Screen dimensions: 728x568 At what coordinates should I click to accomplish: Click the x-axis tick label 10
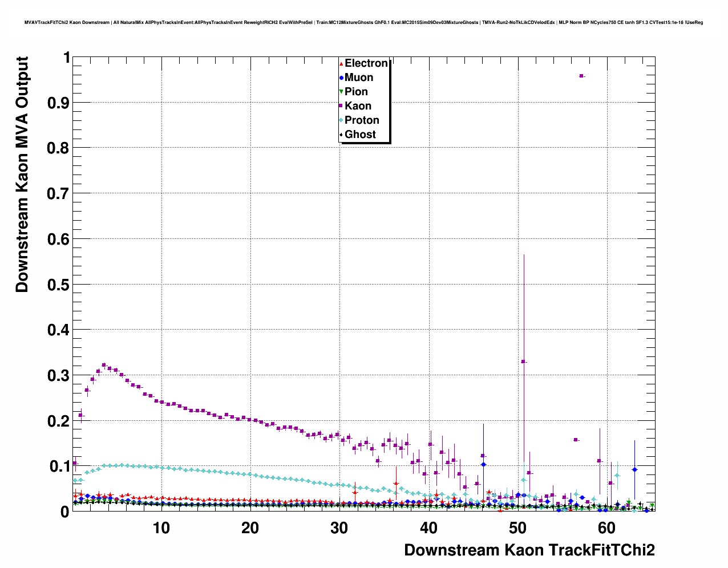pos(161,528)
